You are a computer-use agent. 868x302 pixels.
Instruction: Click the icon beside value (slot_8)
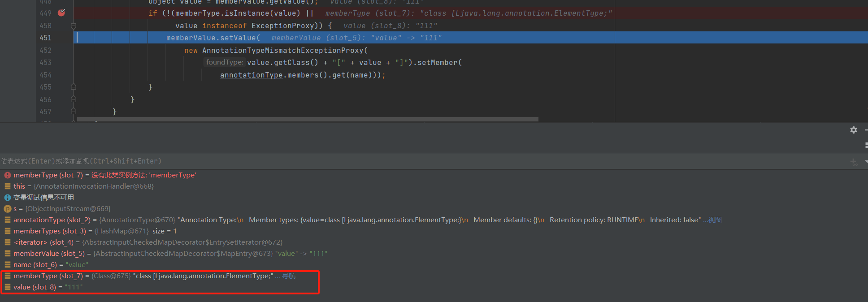pos(8,287)
